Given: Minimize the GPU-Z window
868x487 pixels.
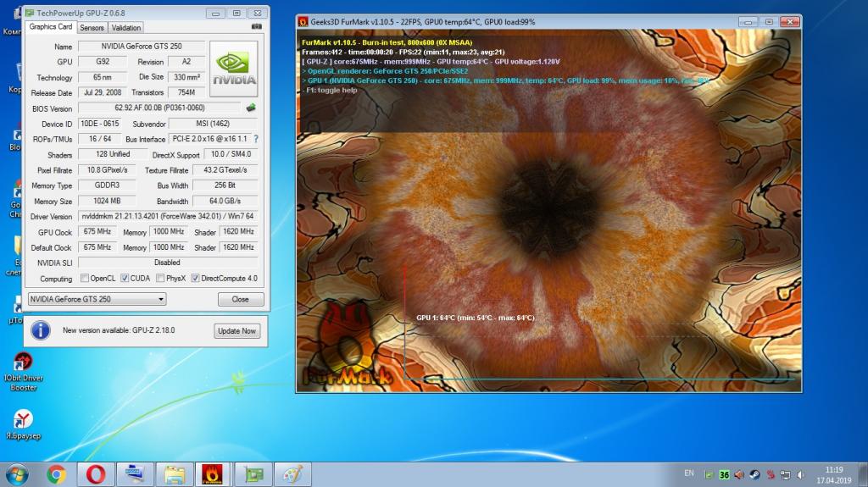Looking at the screenshot, I should (x=216, y=13).
